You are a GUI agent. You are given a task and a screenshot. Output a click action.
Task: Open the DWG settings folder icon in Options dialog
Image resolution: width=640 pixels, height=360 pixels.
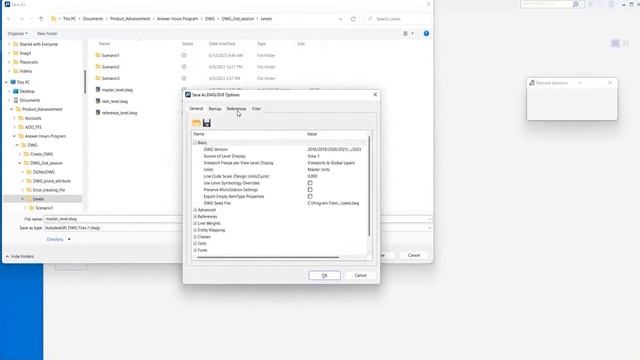coord(196,123)
